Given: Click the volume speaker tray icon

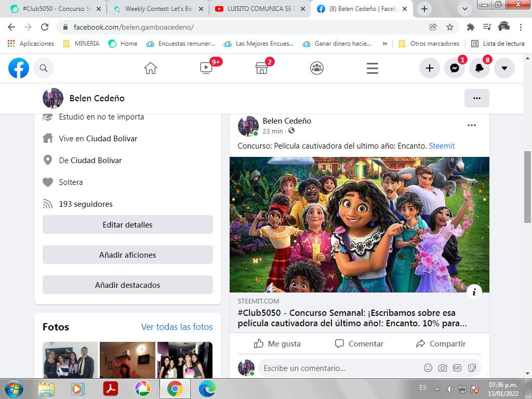Looking at the screenshot, I should (x=450, y=389).
